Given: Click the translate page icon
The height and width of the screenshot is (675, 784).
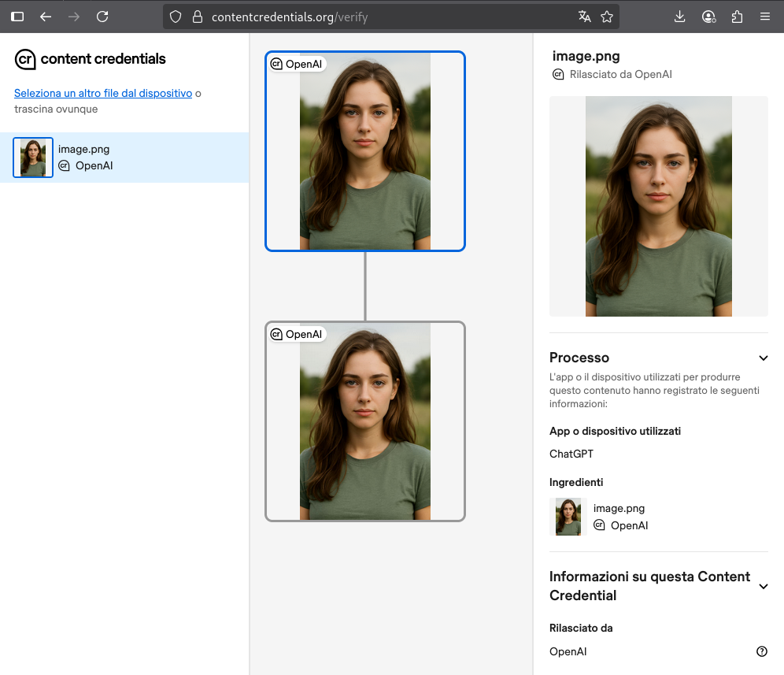Looking at the screenshot, I should pyautogui.click(x=584, y=17).
